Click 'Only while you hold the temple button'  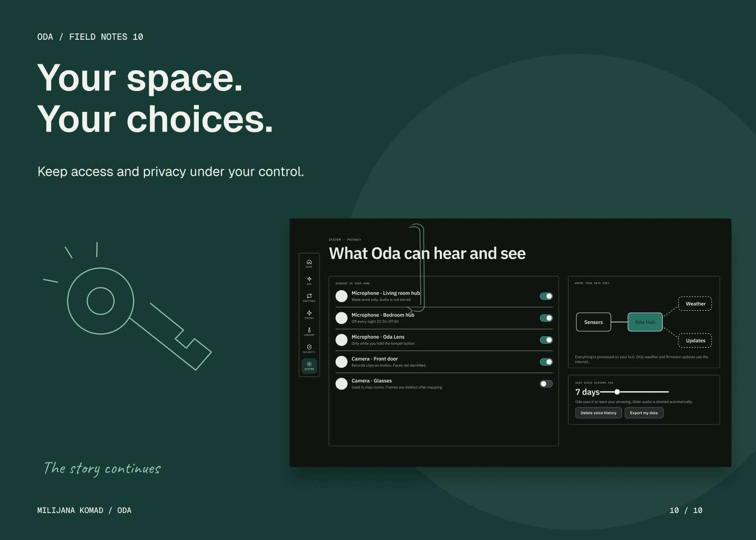tap(383, 344)
